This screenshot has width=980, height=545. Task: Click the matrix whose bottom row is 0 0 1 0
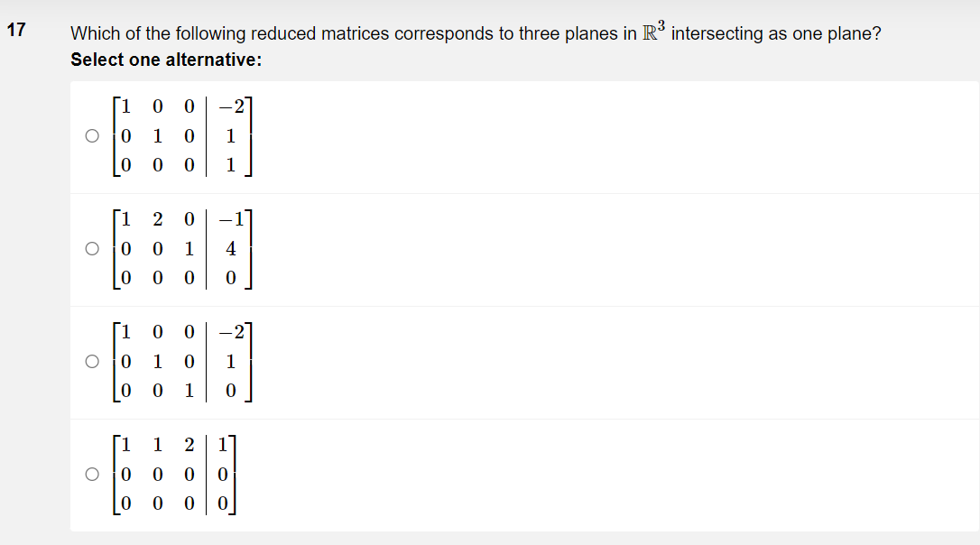(182, 361)
